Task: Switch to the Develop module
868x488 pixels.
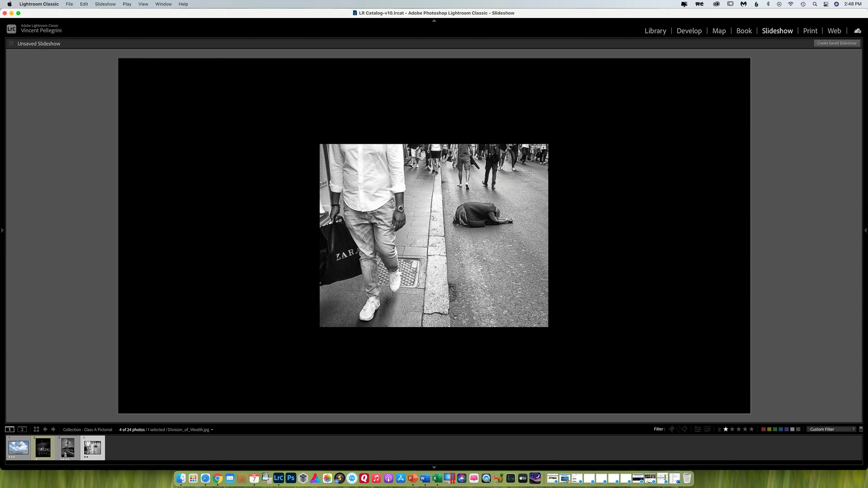Action: point(689,31)
